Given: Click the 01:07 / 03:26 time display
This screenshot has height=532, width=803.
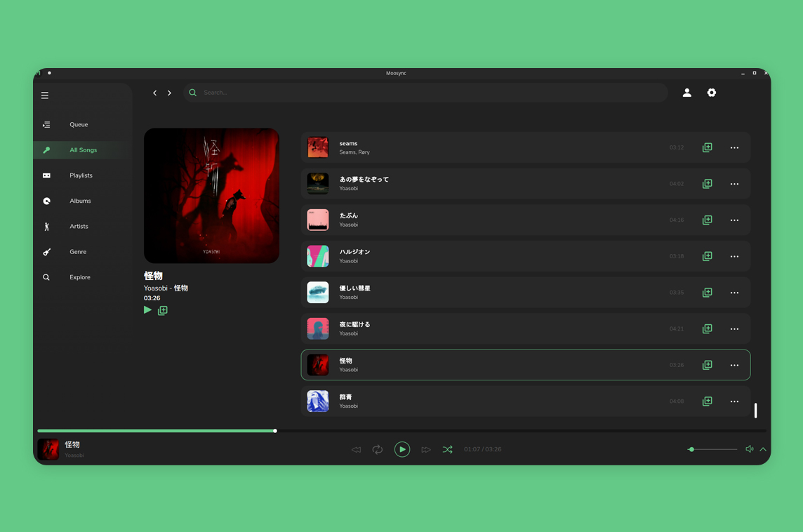Looking at the screenshot, I should (x=482, y=450).
